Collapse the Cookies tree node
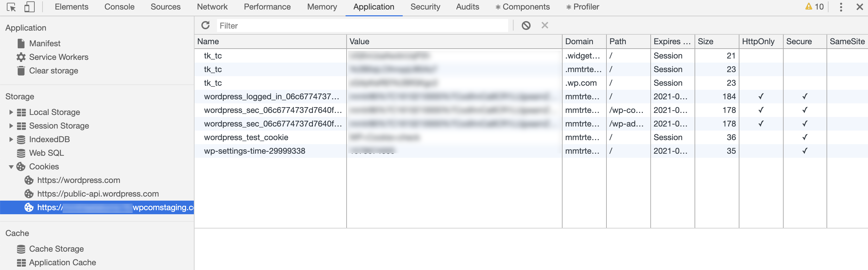 click(x=11, y=167)
